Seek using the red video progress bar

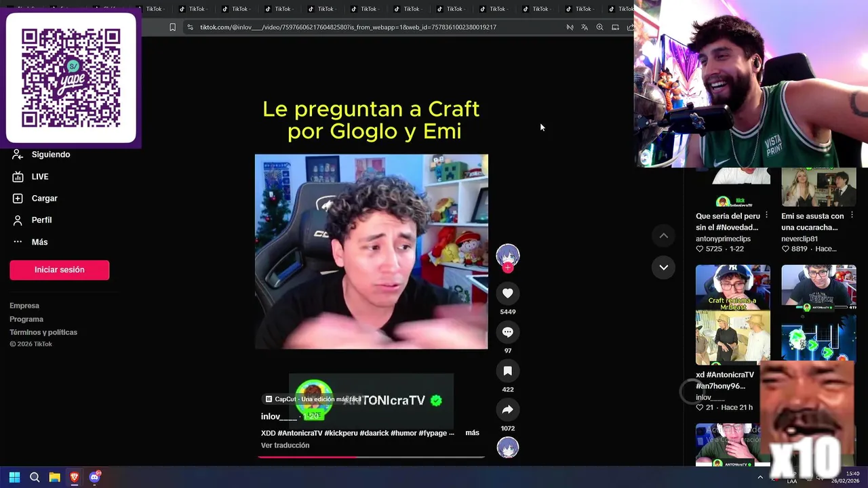coord(371,457)
